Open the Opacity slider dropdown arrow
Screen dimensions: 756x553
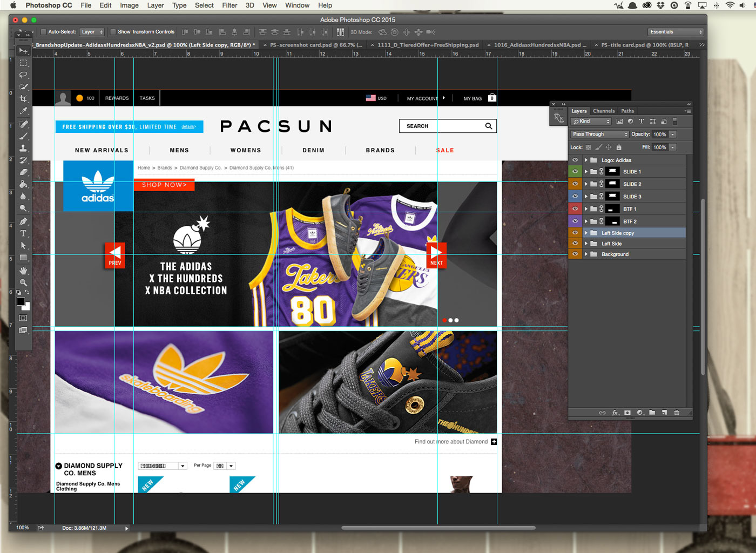(673, 134)
